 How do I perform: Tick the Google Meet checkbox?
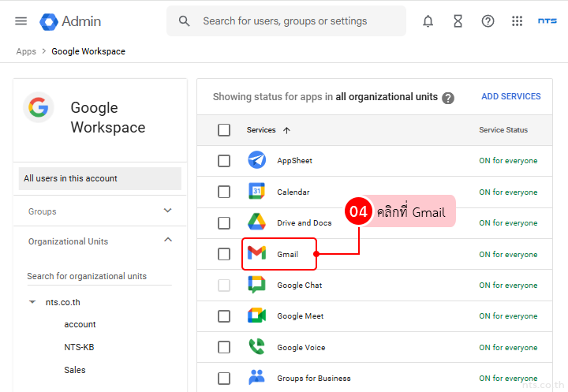click(x=224, y=316)
